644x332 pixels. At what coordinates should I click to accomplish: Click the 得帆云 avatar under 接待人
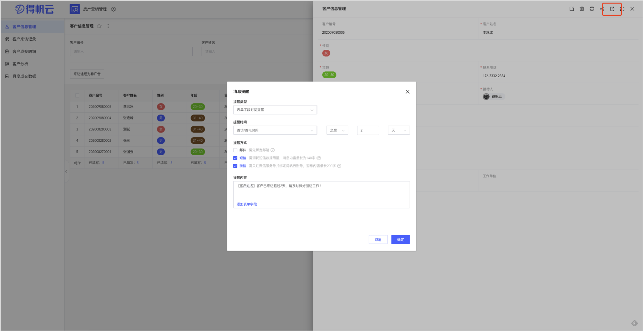point(486,97)
